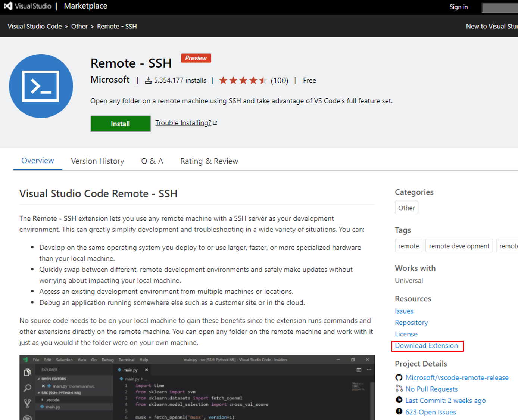This screenshot has width=518, height=420.
Task: Click the Download Extension link
Action: click(427, 346)
